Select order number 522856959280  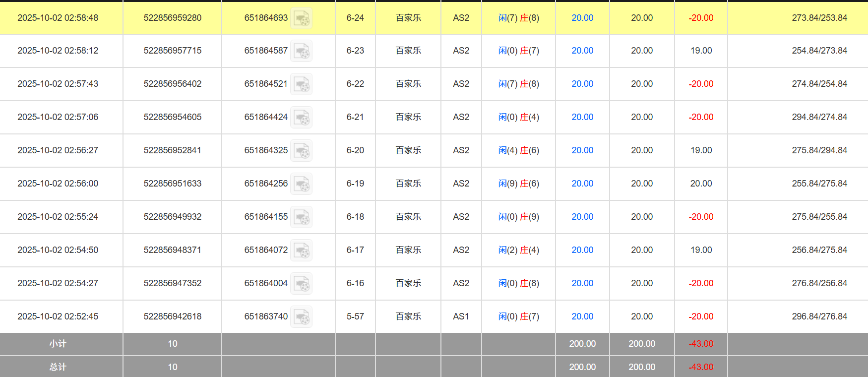173,18
